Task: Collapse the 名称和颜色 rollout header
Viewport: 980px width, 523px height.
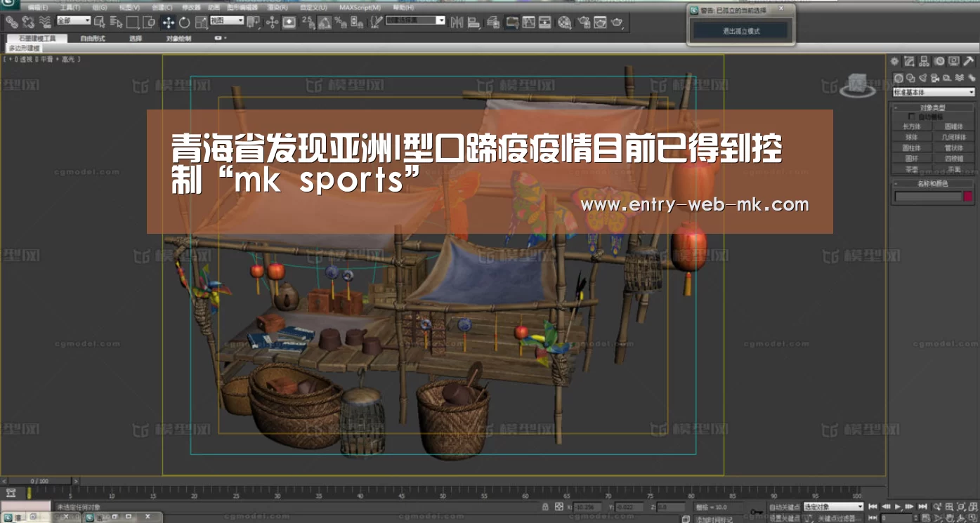Action: coord(934,184)
